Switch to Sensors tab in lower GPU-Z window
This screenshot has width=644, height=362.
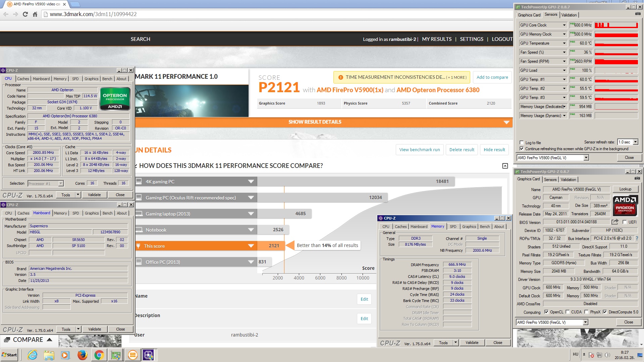550,180
